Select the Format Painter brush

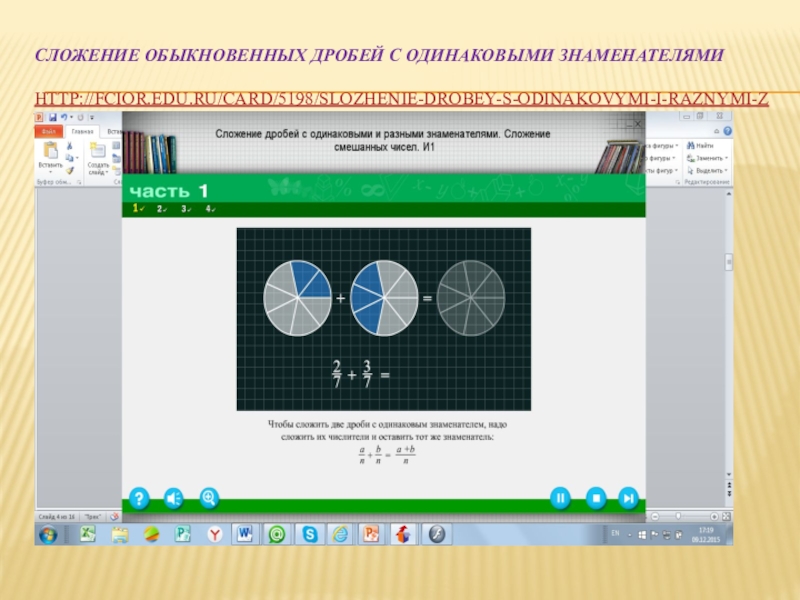[70, 170]
